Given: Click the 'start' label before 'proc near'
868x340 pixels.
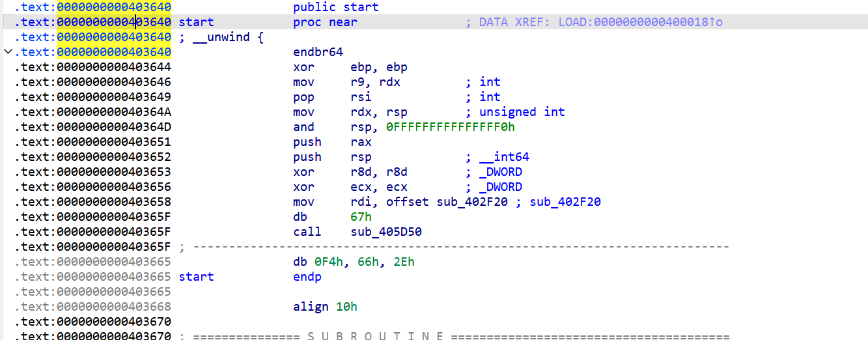Looking at the screenshot, I should click(196, 22).
